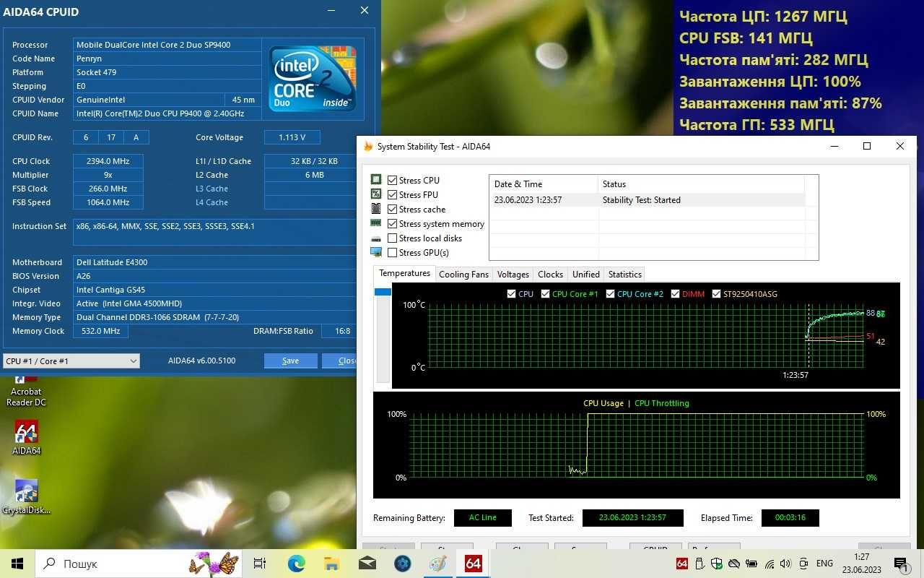Click the AC Line battery status field

[483, 518]
